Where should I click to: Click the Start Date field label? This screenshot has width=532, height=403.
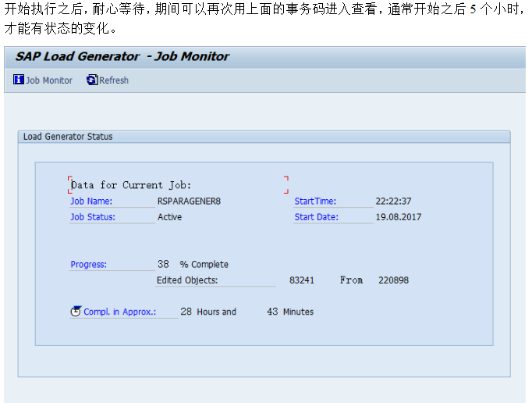316,217
